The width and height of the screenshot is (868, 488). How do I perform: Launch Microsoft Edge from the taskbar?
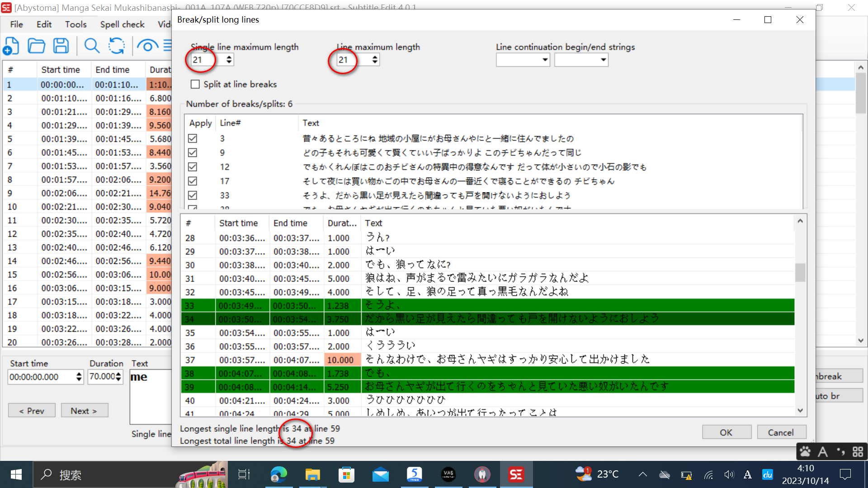(x=279, y=474)
